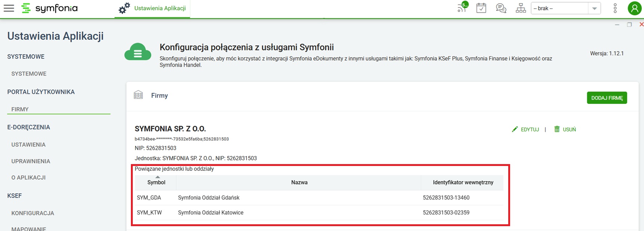Click the Nazwa column header
The image size is (644, 231).
click(299, 182)
